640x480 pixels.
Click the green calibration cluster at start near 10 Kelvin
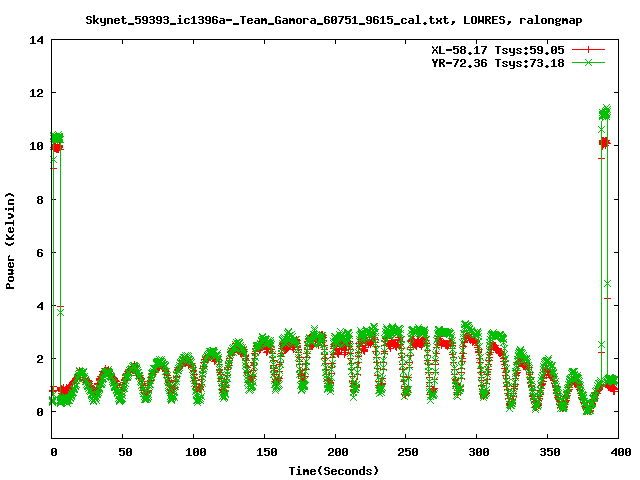coord(57,138)
